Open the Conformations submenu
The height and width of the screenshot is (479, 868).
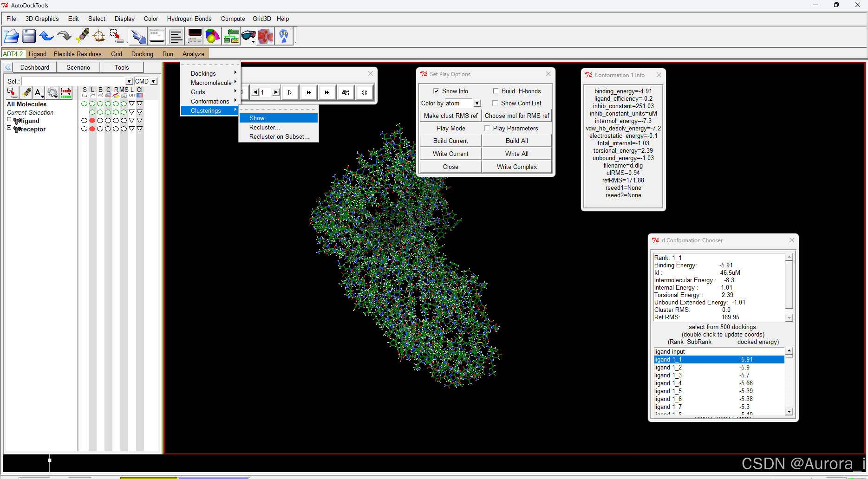[210, 101]
